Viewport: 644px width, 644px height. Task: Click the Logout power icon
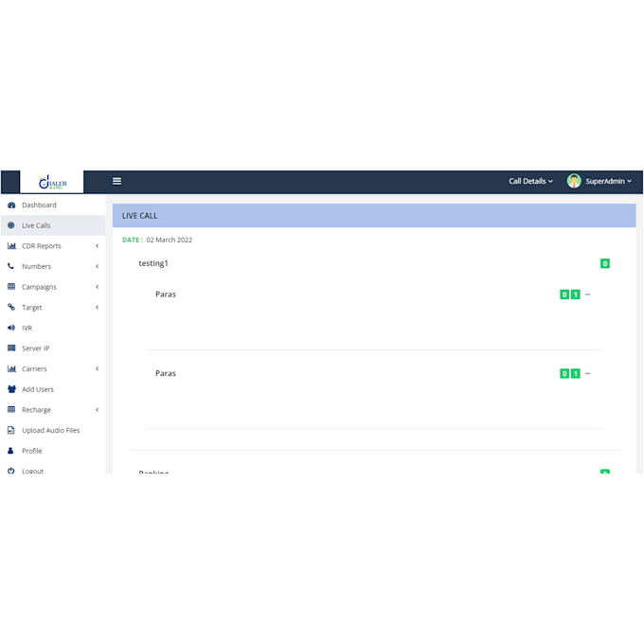point(11,471)
